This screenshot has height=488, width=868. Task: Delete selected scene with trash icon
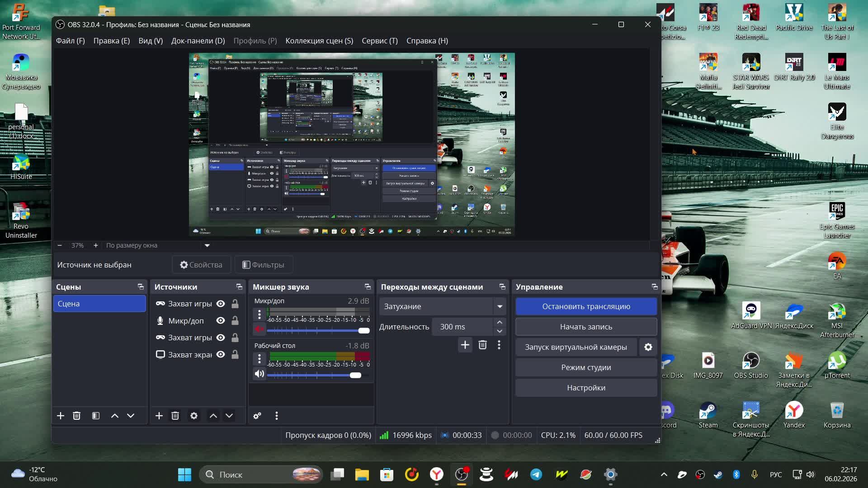76,416
